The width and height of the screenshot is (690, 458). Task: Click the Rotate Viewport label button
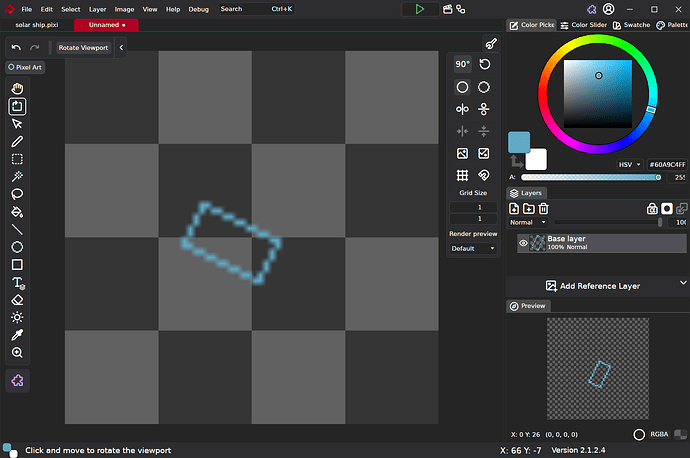point(83,48)
